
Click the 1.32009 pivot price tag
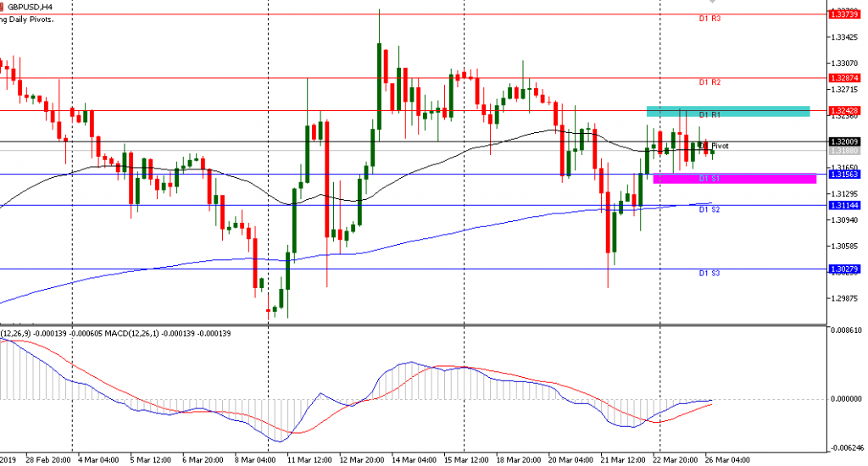pos(845,141)
